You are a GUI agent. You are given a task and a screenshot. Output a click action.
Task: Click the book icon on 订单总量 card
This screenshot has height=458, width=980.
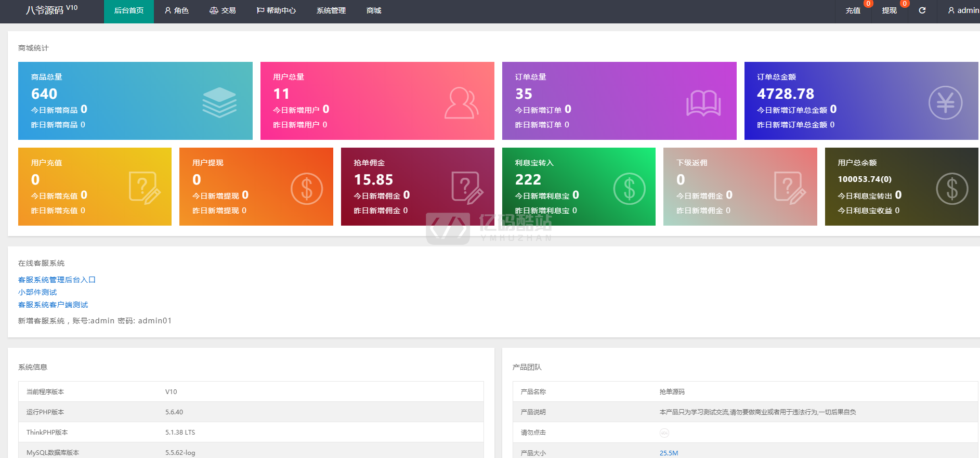703,103
